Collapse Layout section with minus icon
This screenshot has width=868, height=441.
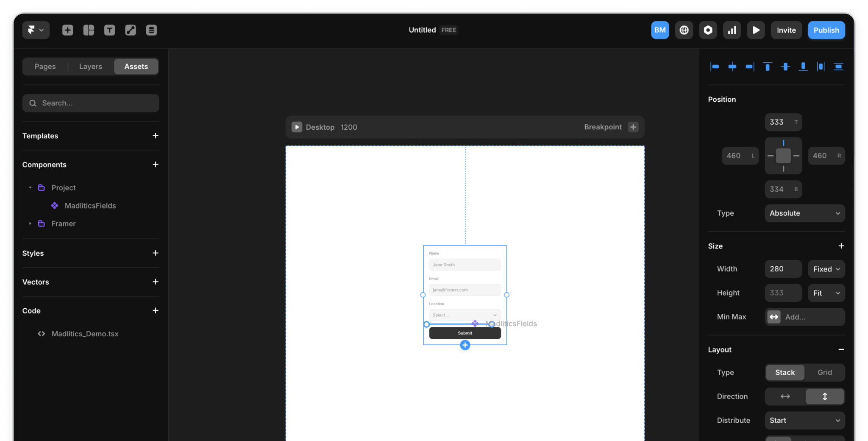coord(841,349)
